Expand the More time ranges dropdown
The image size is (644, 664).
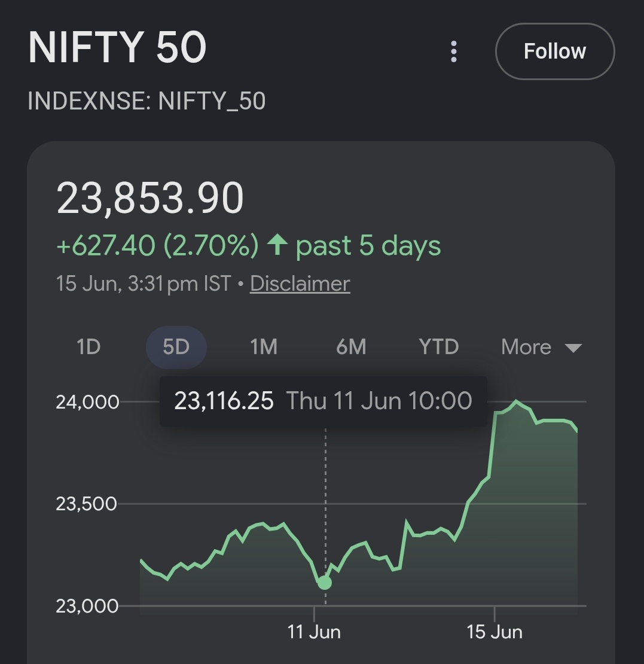coord(542,347)
